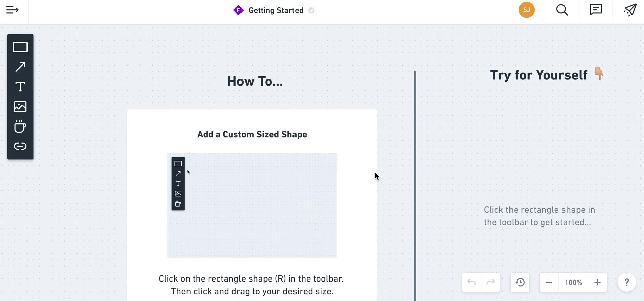
Task: Choose the Text tool
Action: coord(20,87)
